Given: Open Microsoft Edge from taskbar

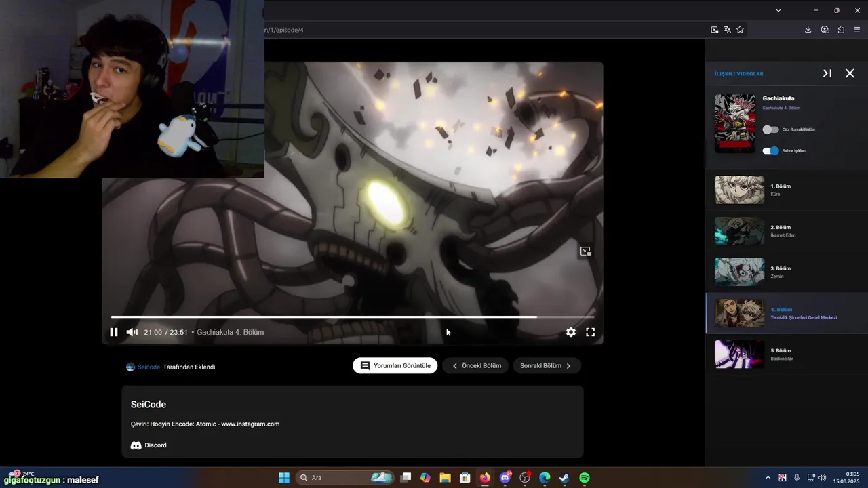Looking at the screenshot, I should click(545, 478).
